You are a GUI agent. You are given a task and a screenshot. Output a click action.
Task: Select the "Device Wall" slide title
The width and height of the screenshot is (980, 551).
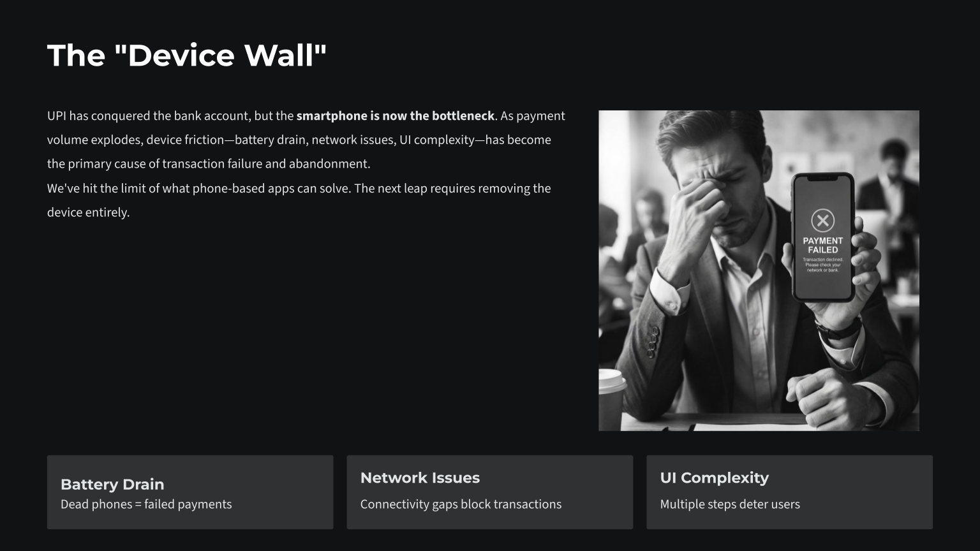[x=187, y=55]
